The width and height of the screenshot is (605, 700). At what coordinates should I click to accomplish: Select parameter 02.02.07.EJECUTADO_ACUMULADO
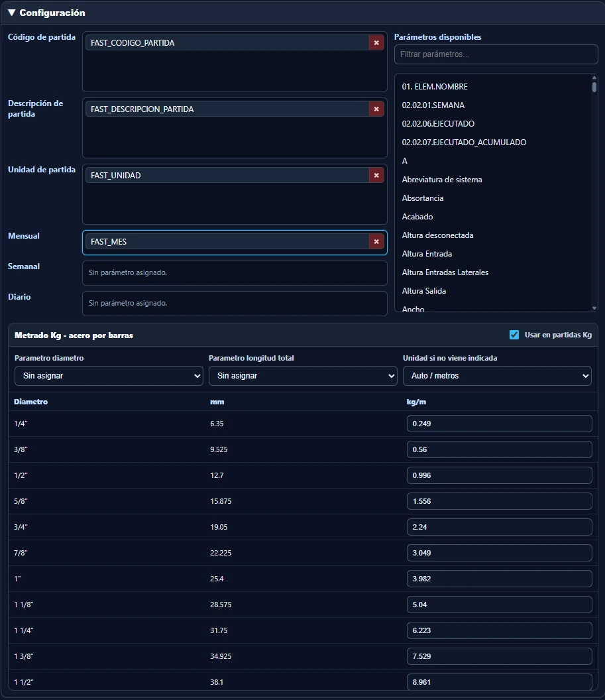pos(464,143)
